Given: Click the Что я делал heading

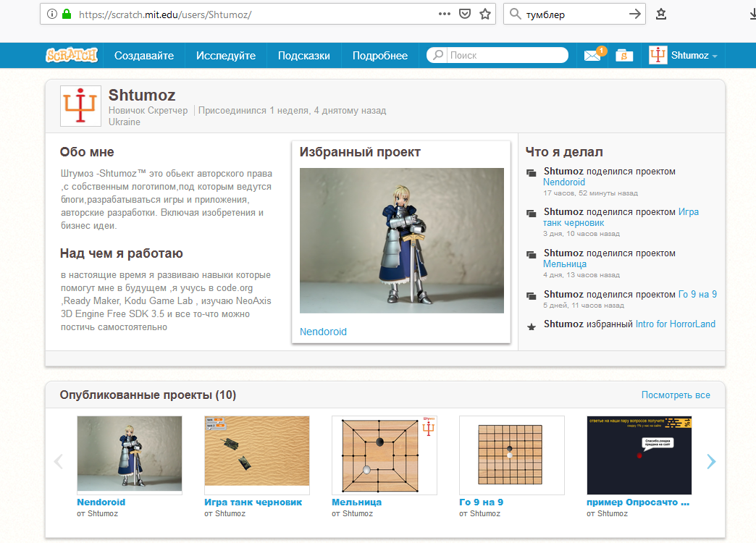Looking at the screenshot, I should (x=564, y=152).
